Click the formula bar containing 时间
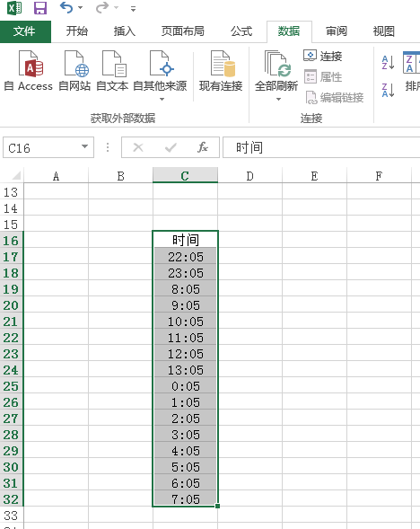Viewport: 420px width, 529px height. tap(321, 147)
